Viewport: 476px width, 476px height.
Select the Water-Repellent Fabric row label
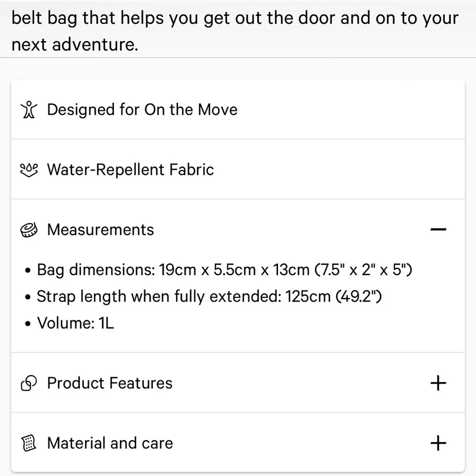click(x=130, y=170)
